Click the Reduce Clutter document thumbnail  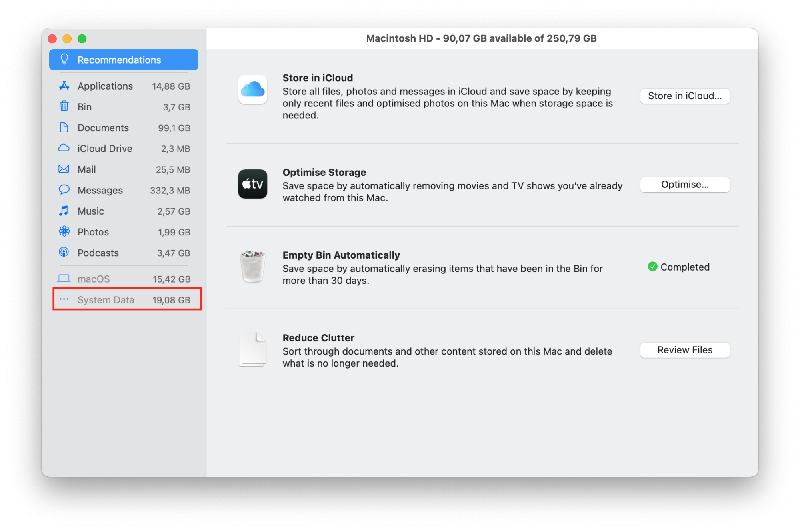252,349
